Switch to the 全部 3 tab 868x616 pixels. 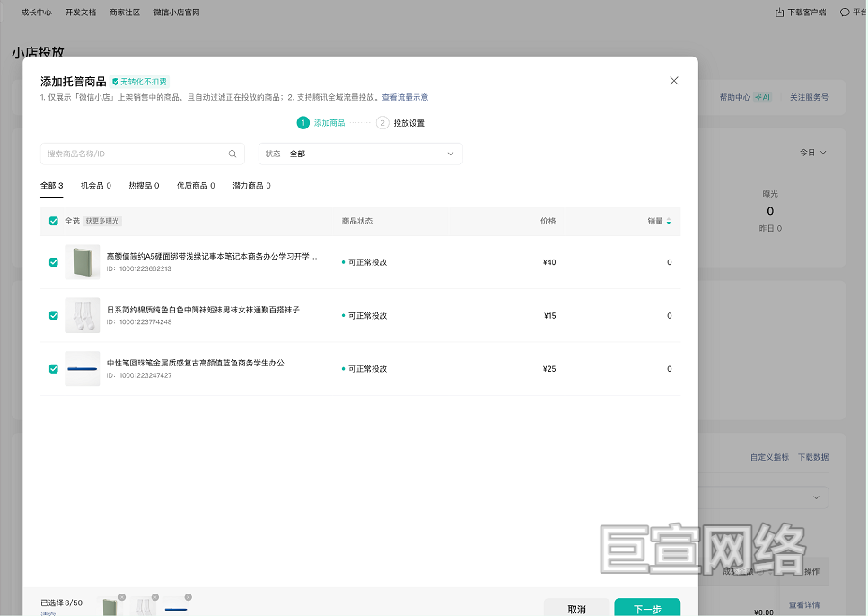pyautogui.click(x=51, y=186)
